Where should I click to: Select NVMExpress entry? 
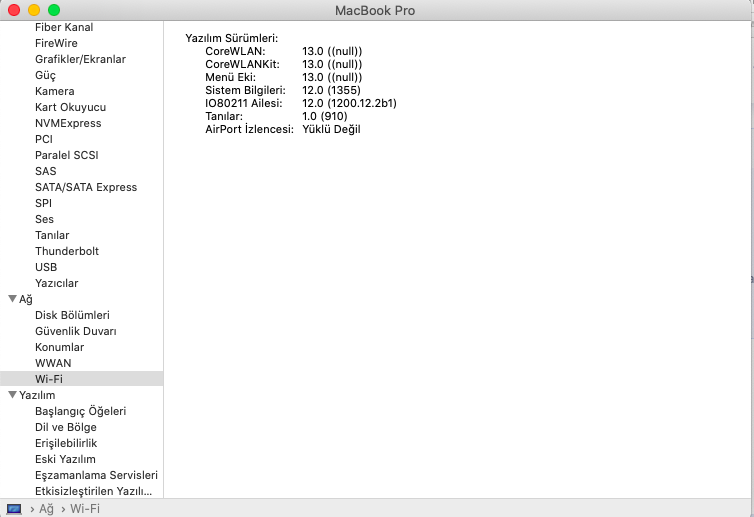click(68, 123)
